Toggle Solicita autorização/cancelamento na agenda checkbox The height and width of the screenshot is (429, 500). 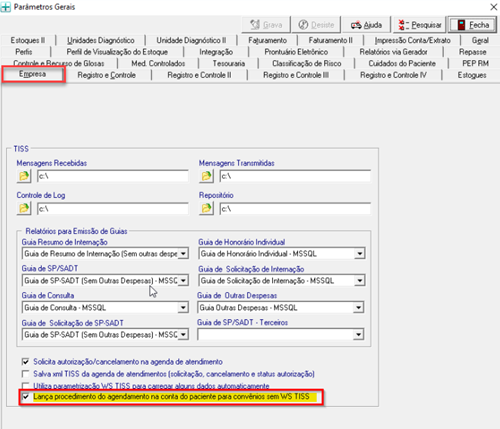[25, 362]
